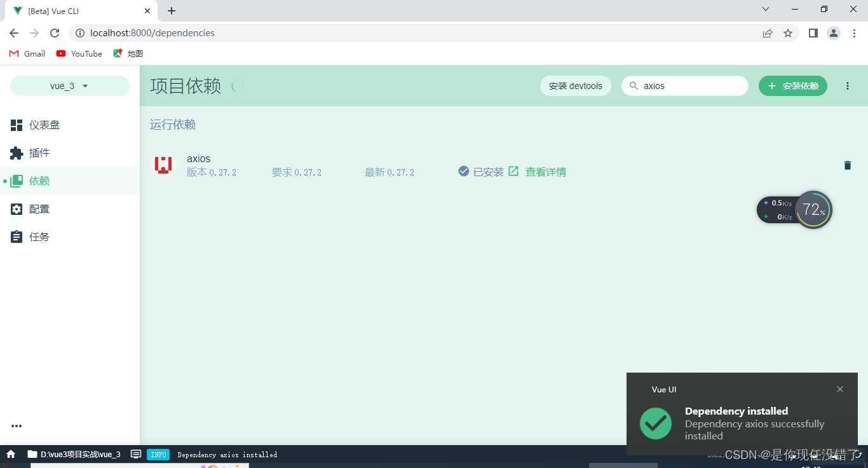Select the Dependencies (依赖) sidebar item
Screen dimensions: 868x468
point(70,181)
